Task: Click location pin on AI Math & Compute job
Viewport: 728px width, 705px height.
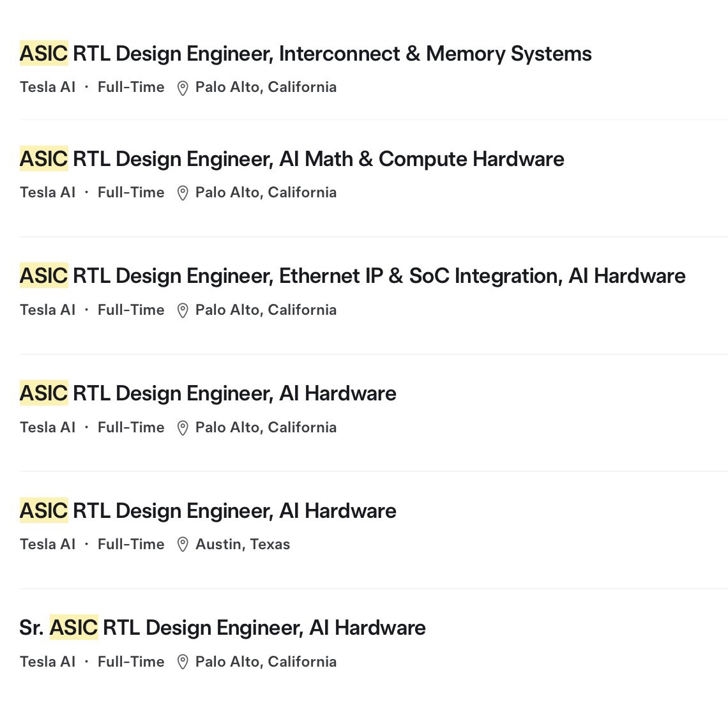Action: 183,193
